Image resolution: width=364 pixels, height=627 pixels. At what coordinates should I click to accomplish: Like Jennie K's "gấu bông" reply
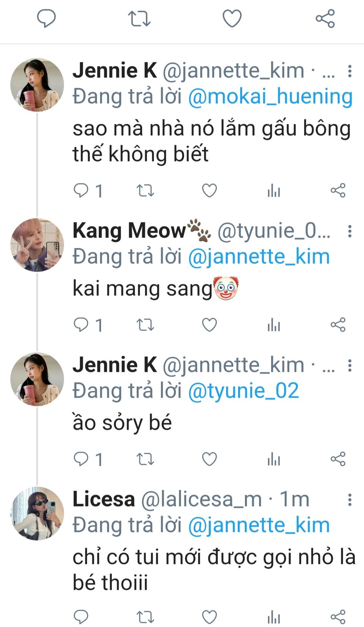click(209, 190)
